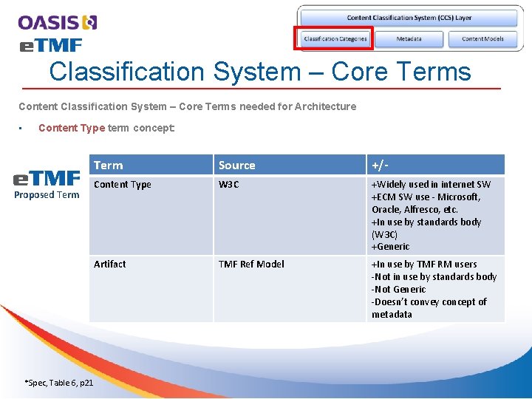Click the Proposed Term caption

47,195
